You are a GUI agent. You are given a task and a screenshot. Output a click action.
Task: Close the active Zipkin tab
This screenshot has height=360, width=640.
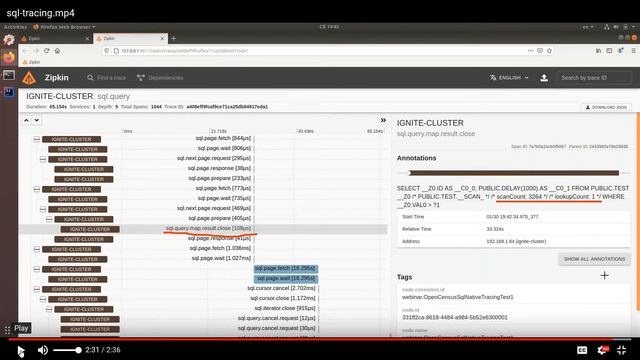click(162, 38)
